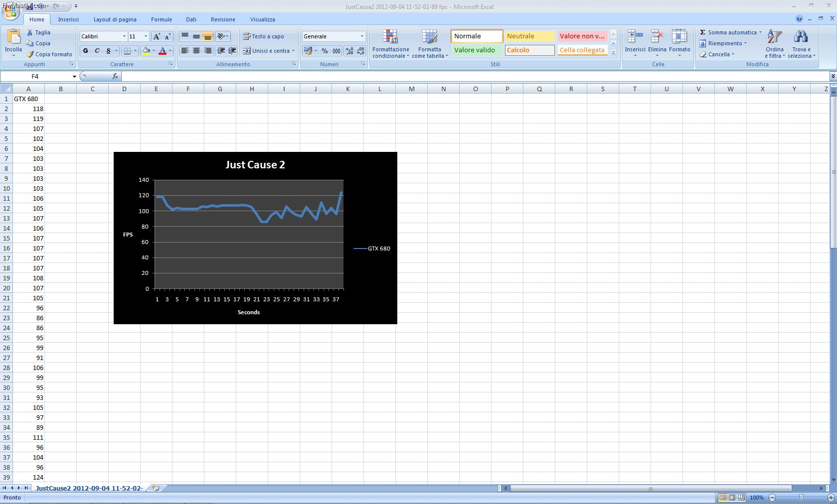
Task: Toggle bottom vertical alignment
Action: 207,36
